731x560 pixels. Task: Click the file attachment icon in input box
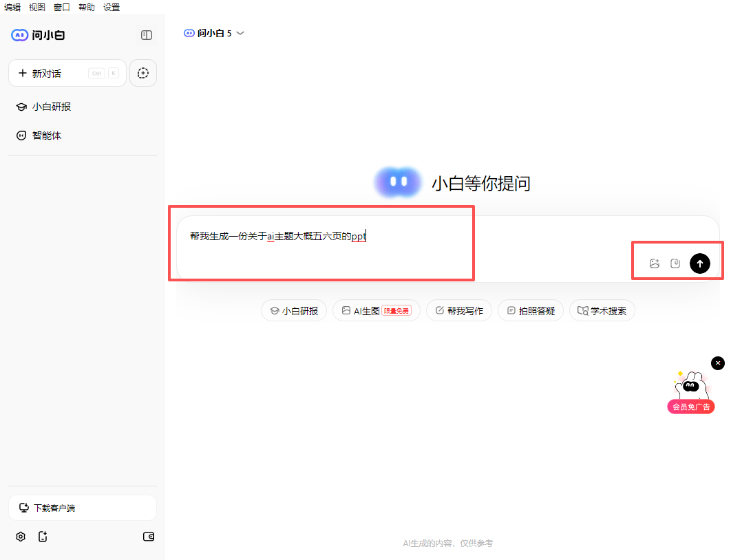tap(675, 263)
